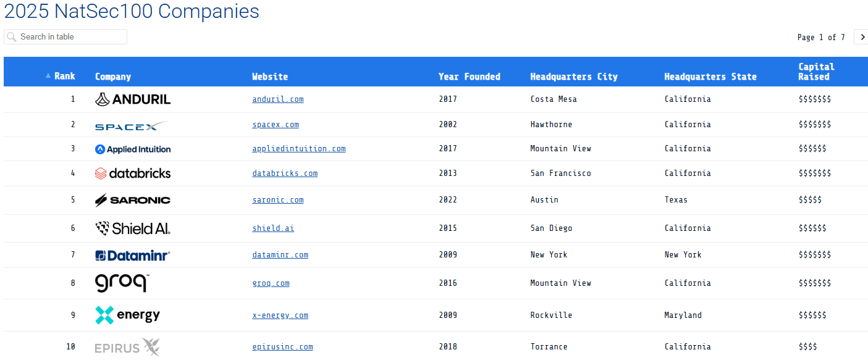Select Austin city cell
This screenshot has height=363, width=868.
[544, 200]
